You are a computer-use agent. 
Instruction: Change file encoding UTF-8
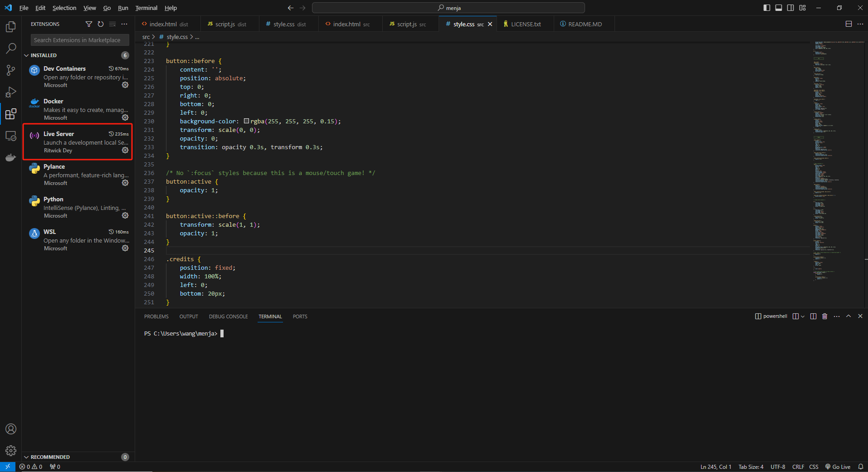[778, 467]
